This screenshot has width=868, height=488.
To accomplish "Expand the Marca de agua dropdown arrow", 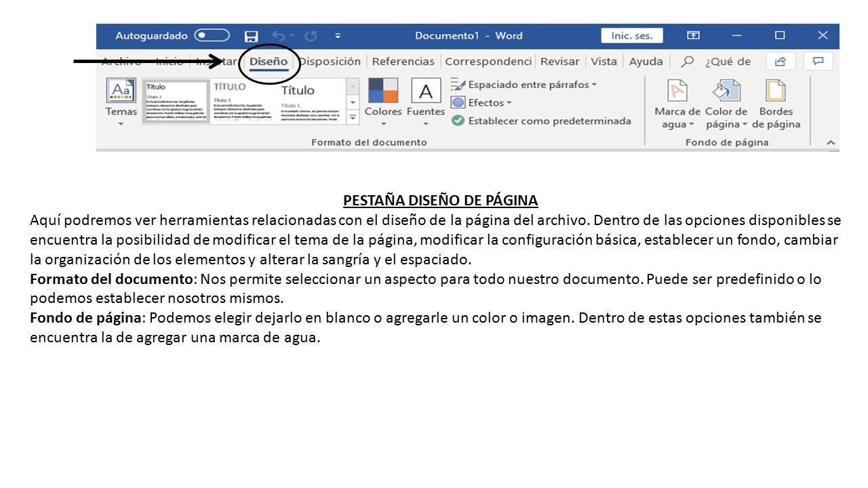I will pyautogui.click(x=692, y=125).
